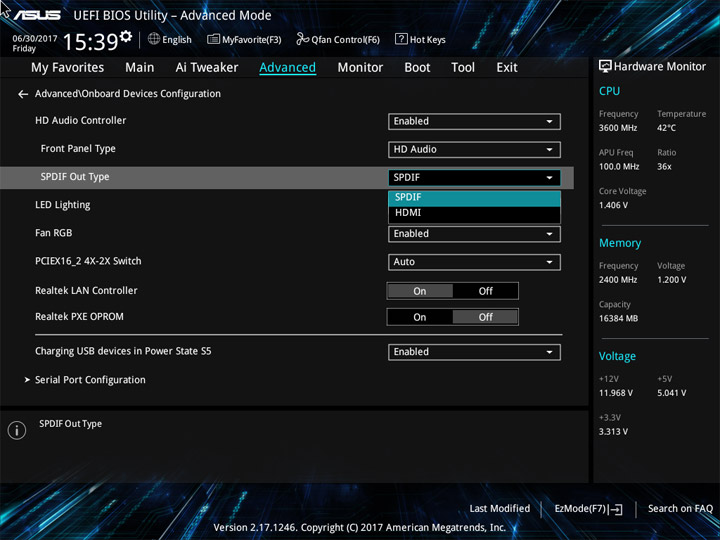The image size is (720, 540).
Task: Select the Front Panel Type label
Action: pos(78,149)
